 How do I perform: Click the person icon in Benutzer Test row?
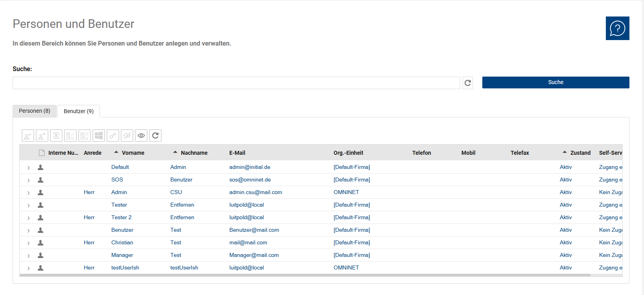tap(41, 230)
